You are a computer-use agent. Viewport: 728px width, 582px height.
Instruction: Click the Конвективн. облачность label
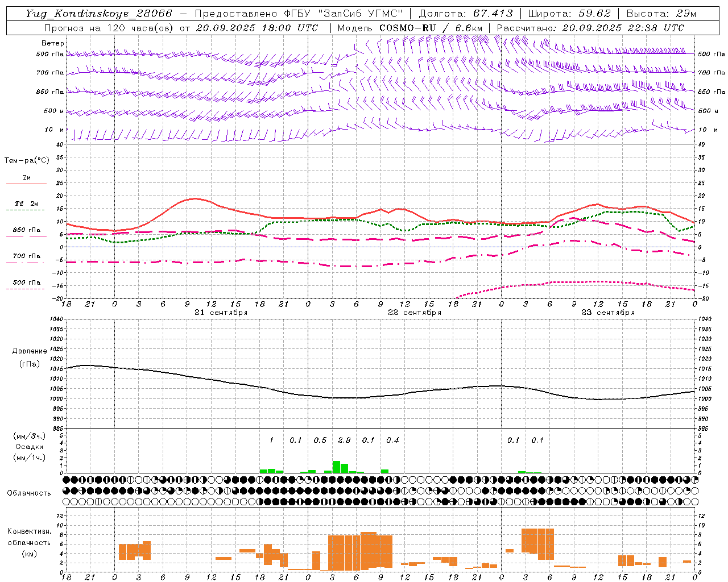coord(30,537)
